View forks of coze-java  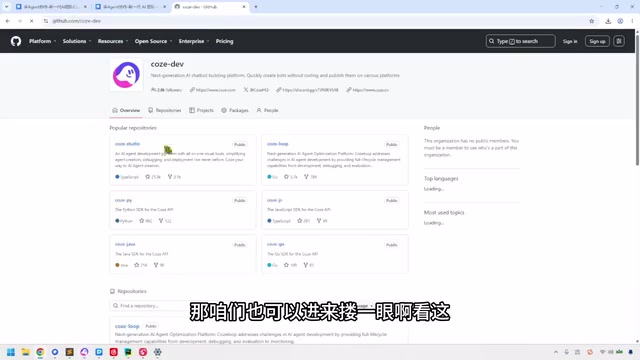pos(159,265)
